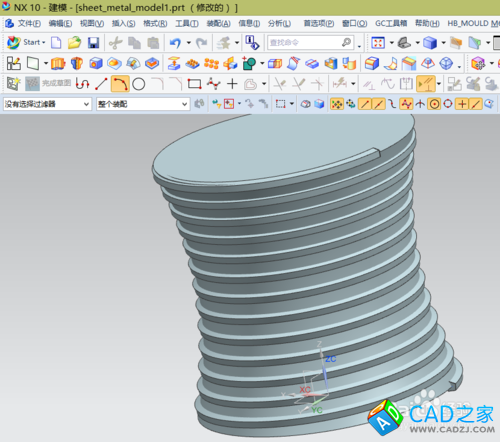Select the Point plus tool

point(232,84)
